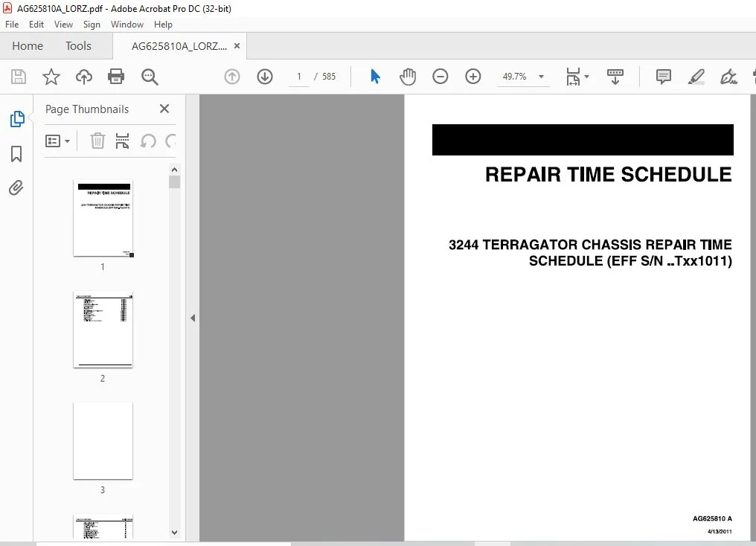756x546 pixels.
Task: Open scrolling mode keyboard-arrow icon
Action: (x=615, y=77)
